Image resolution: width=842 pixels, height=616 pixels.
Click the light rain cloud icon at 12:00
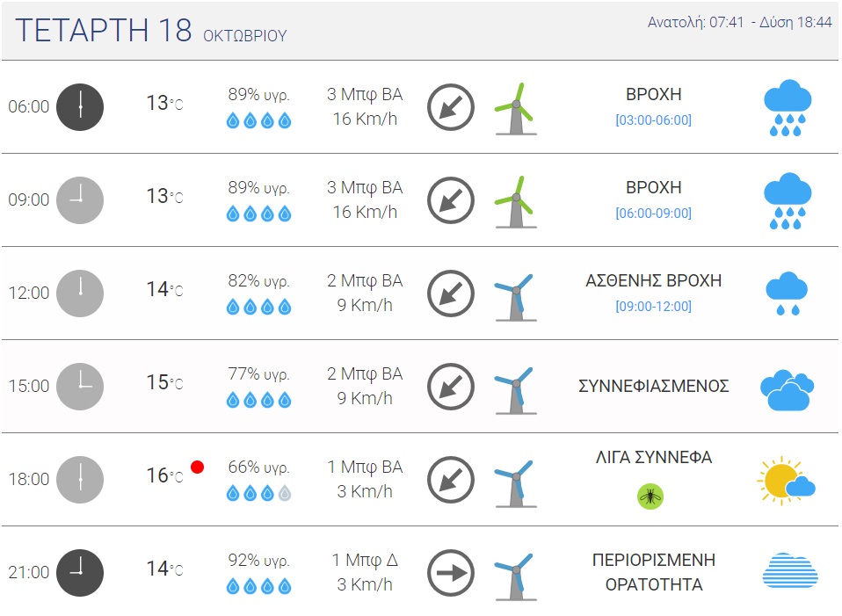pyautogui.click(x=787, y=294)
